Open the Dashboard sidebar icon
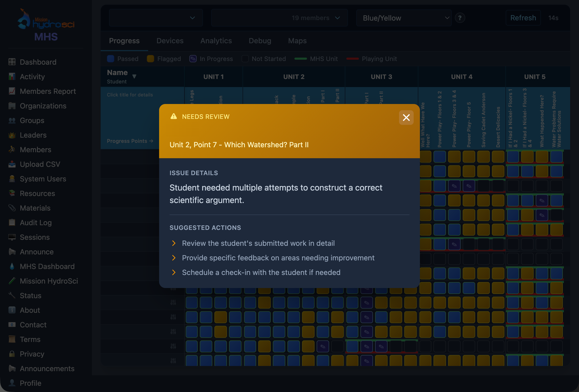 coord(12,62)
